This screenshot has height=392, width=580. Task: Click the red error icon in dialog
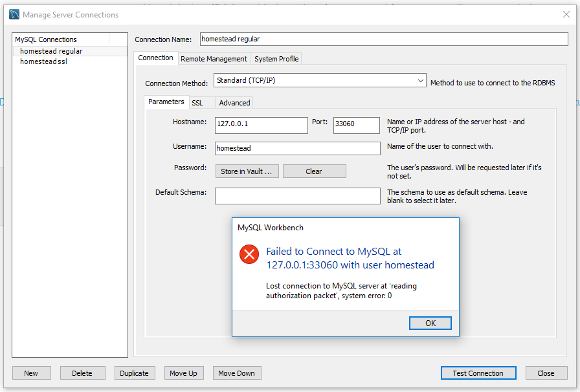[249, 254]
